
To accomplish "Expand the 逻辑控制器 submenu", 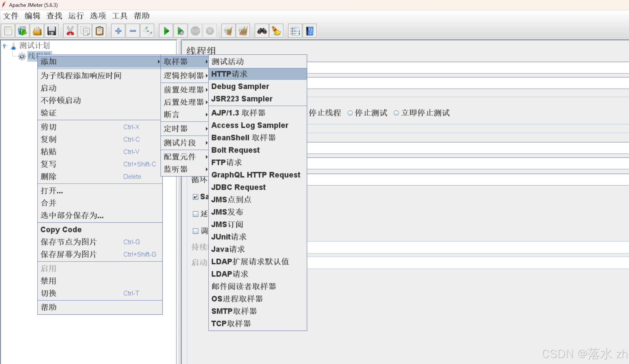I will pyautogui.click(x=185, y=75).
